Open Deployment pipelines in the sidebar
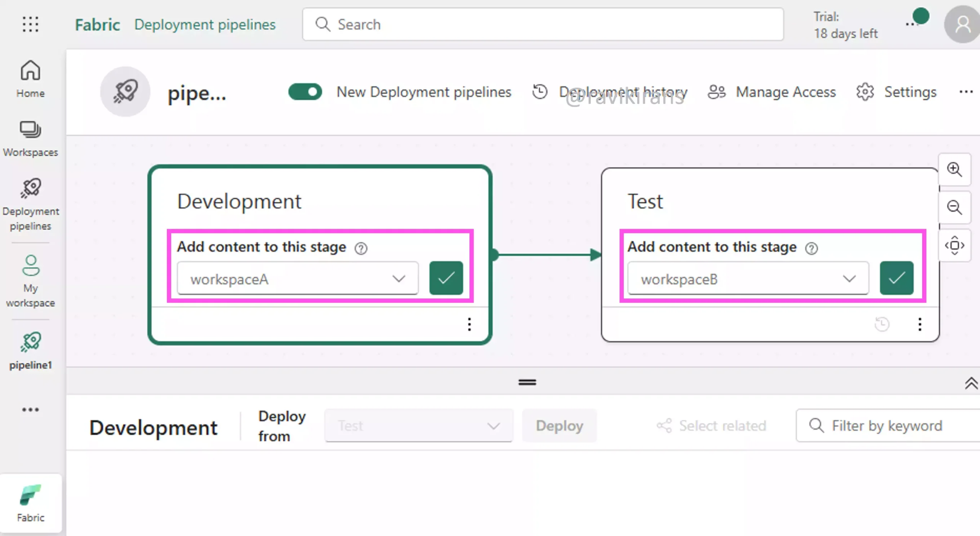This screenshot has height=536, width=980. point(30,205)
